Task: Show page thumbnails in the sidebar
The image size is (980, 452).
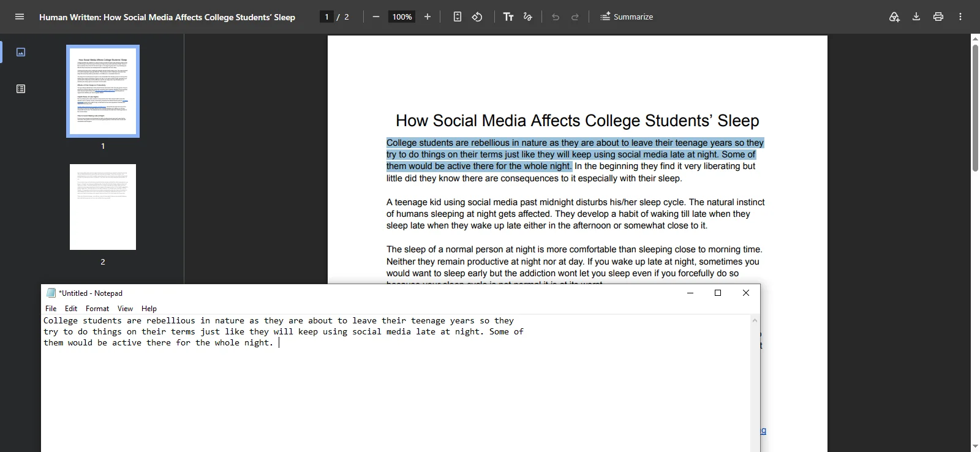Action: [21, 52]
